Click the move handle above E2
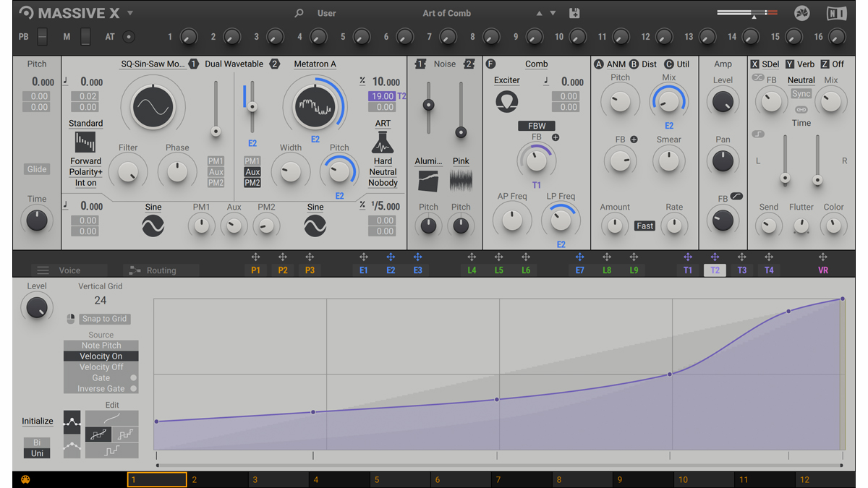 point(391,257)
